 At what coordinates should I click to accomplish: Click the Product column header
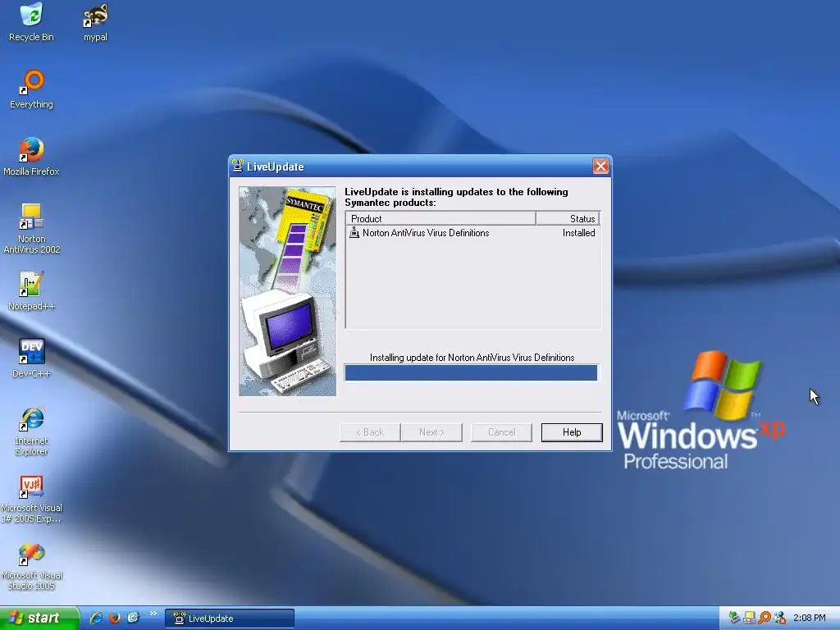click(441, 218)
